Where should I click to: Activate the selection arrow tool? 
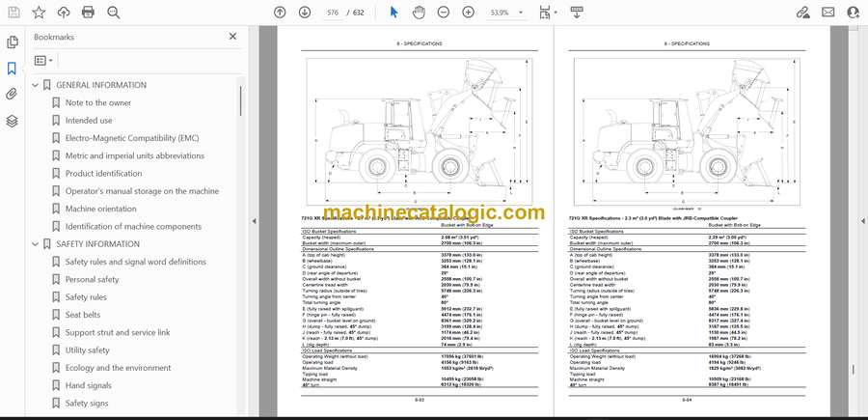pyautogui.click(x=393, y=13)
